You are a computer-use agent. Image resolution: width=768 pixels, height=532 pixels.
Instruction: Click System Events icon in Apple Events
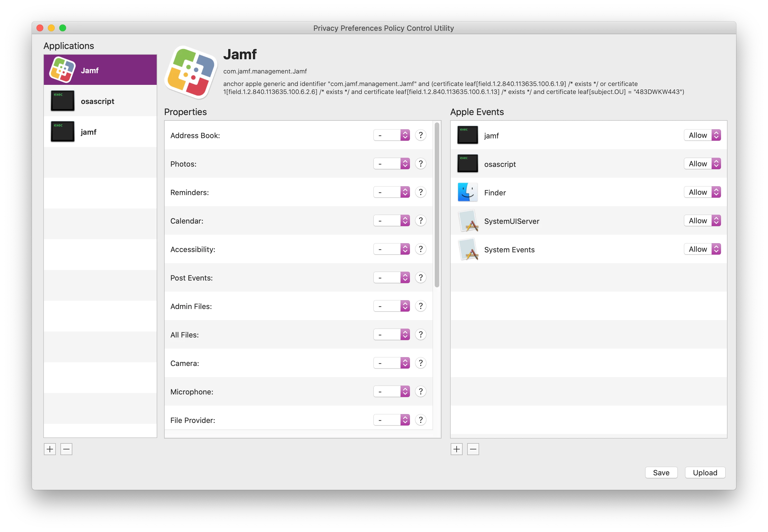[x=468, y=249]
